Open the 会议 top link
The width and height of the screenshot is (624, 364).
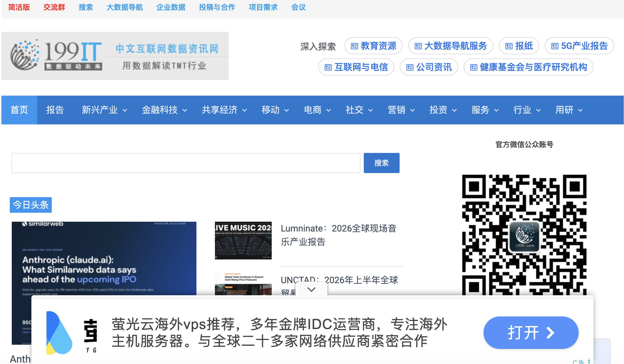point(299,7)
